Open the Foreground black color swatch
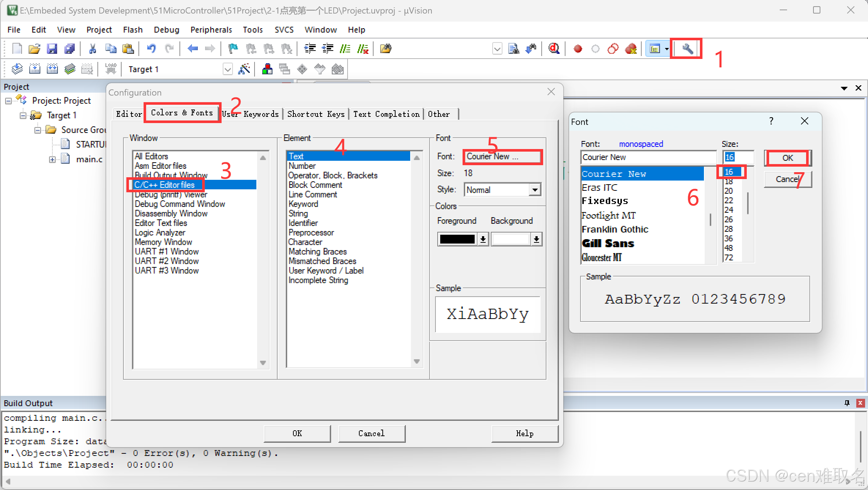Viewport: 868px width, 490px height. (x=457, y=239)
